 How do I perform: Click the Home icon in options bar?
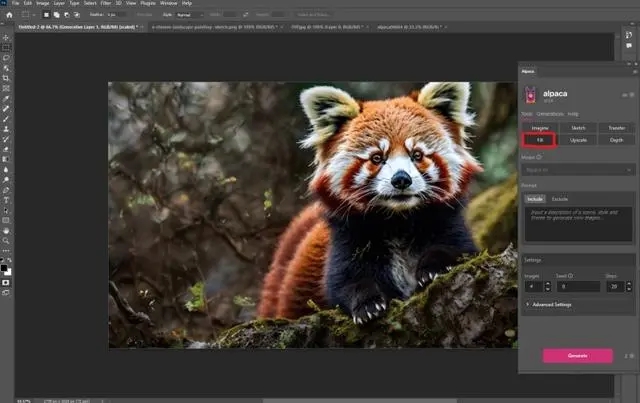click(x=9, y=15)
